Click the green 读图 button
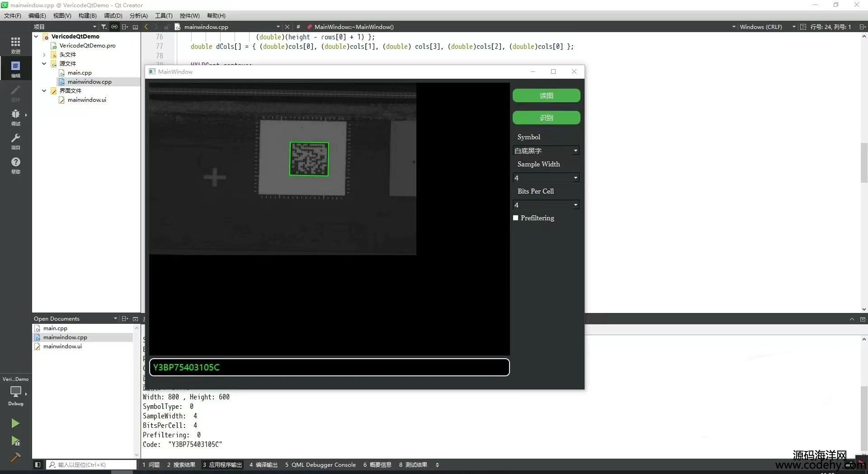868x474 pixels. coord(546,95)
